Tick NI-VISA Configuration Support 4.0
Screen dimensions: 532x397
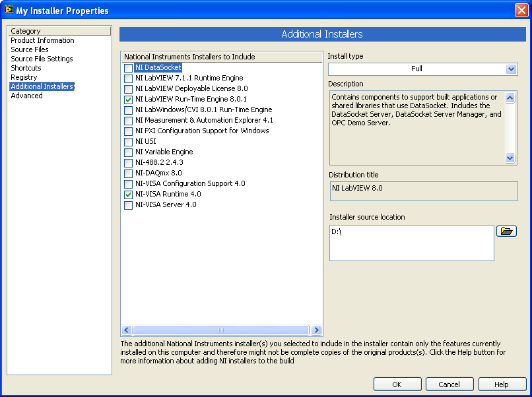pyautogui.click(x=128, y=184)
